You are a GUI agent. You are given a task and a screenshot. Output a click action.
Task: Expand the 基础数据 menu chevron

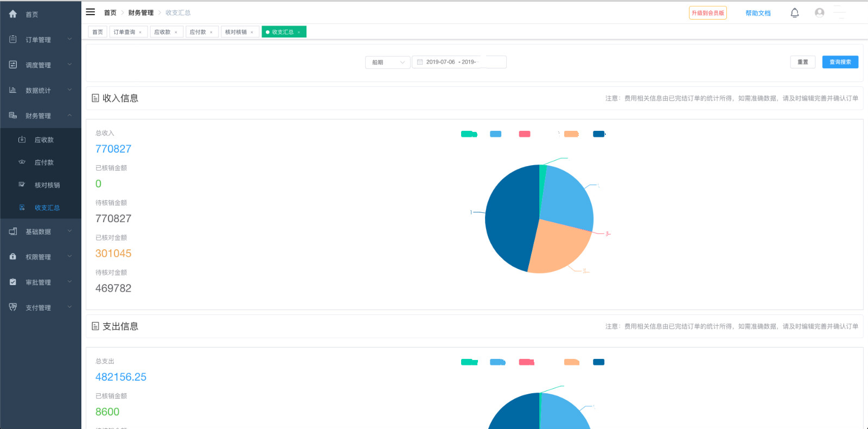click(x=69, y=231)
